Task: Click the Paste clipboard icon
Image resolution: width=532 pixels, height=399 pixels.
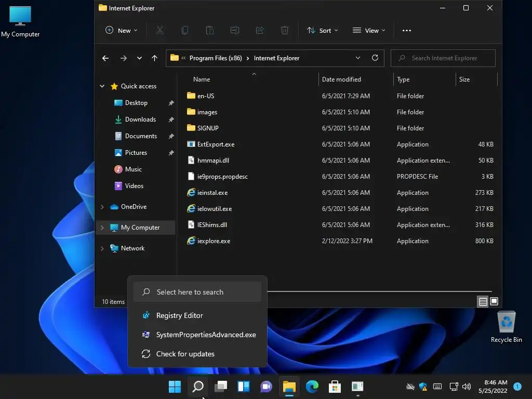Action: 210,31
